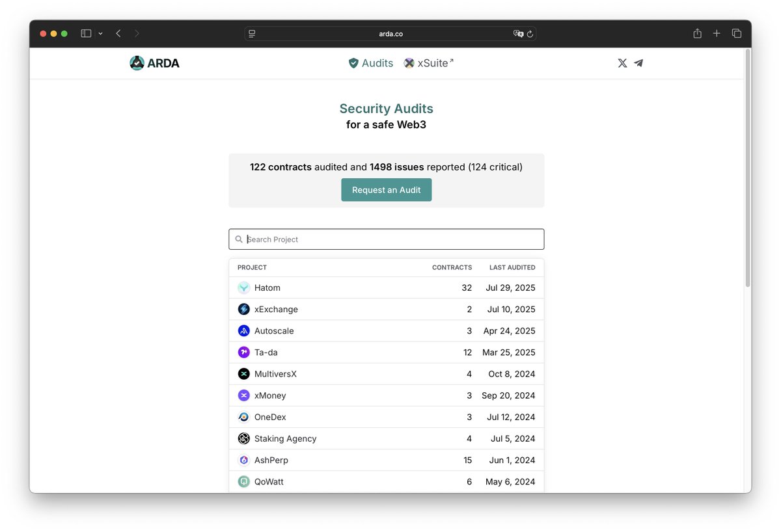Focus the Search Project field
Image resolution: width=781 pixels, height=532 pixels.
387,239
